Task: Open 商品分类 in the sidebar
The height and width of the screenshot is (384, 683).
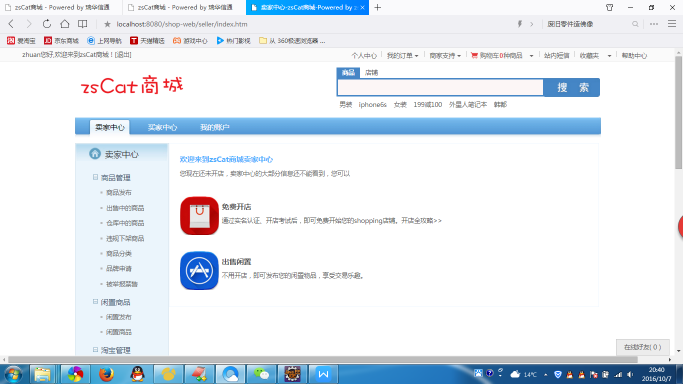Action: point(118,253)
